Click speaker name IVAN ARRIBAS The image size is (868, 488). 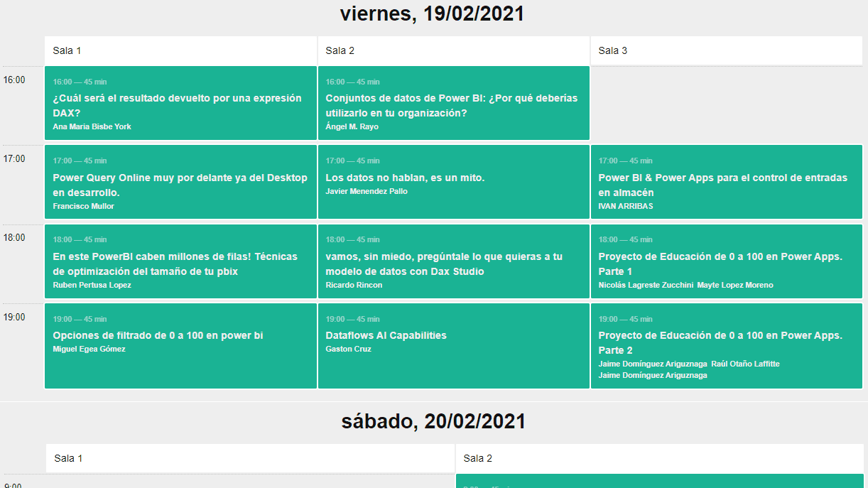tap(625, 206)
